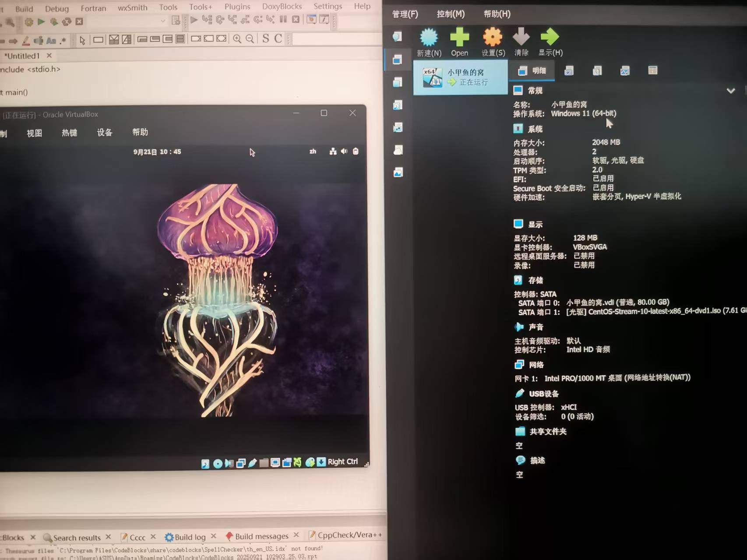Open the 帮助 menu in VM window

click(140, 132)
